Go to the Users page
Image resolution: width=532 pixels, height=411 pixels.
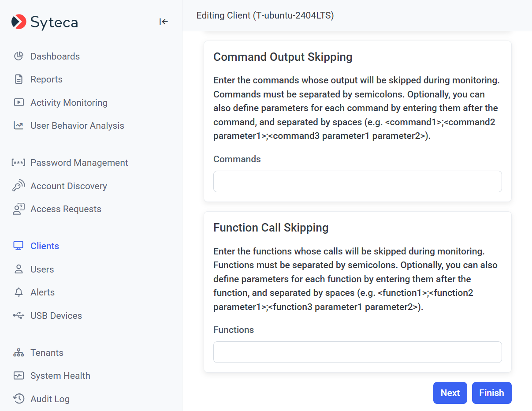(42, 269)
